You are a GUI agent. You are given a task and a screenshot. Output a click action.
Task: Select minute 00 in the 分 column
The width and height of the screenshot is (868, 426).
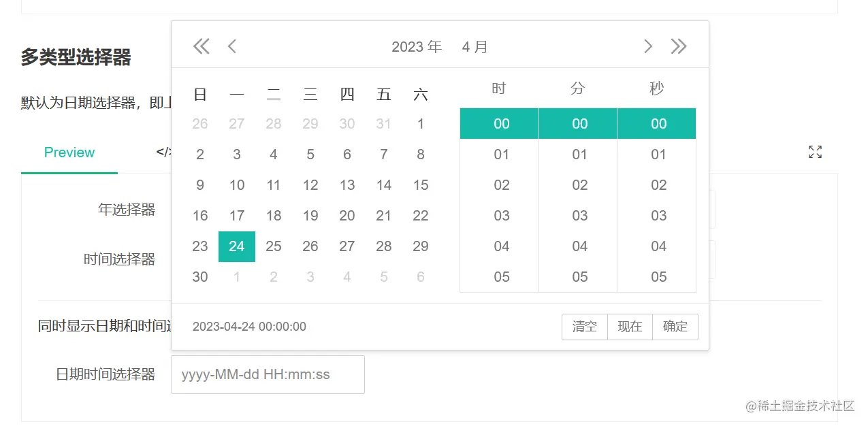click(x=578, y=124)
